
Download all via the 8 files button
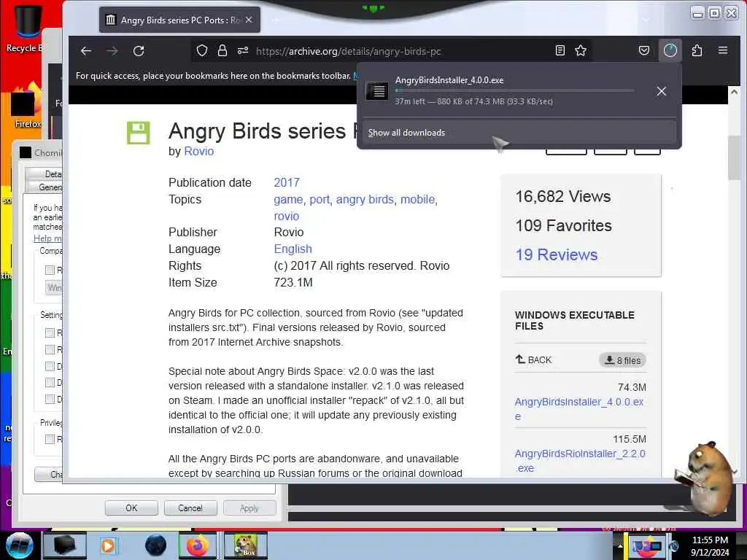(622, 360)
